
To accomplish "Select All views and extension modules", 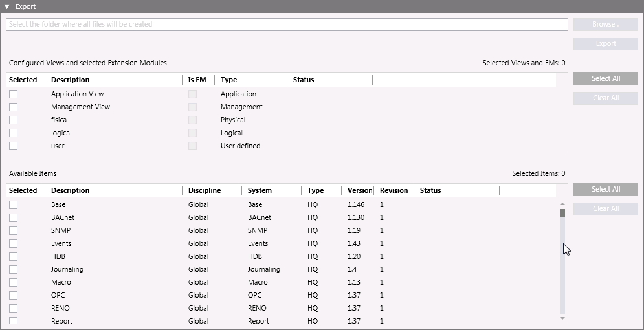I will pos(605,79).
